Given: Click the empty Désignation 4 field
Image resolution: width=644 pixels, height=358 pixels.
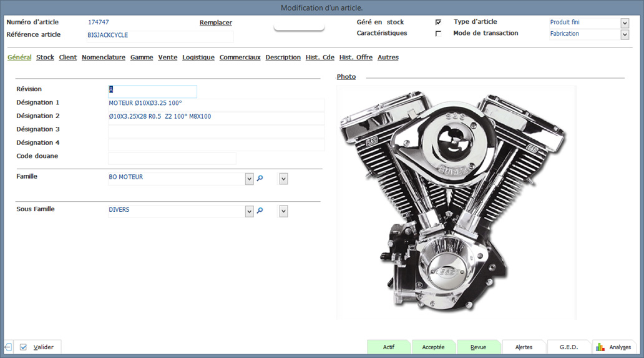Looking at the screenshot, I should (x=217, y=145).
